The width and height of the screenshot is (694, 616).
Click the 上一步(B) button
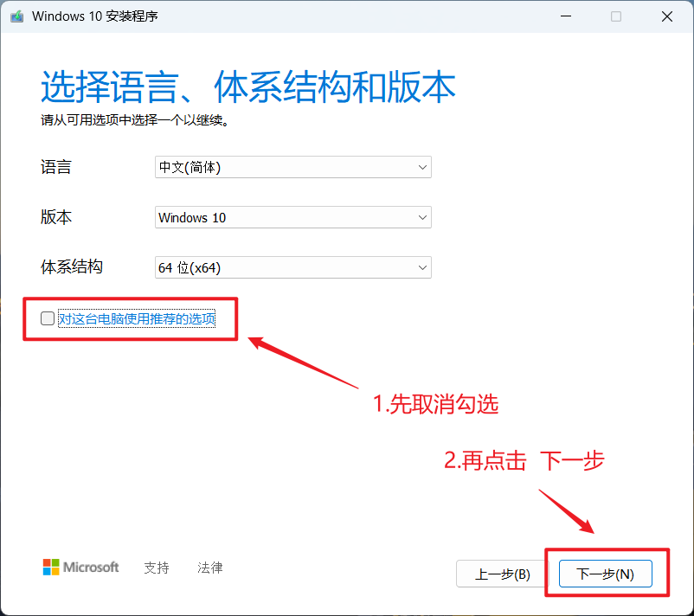click(503, 574)
